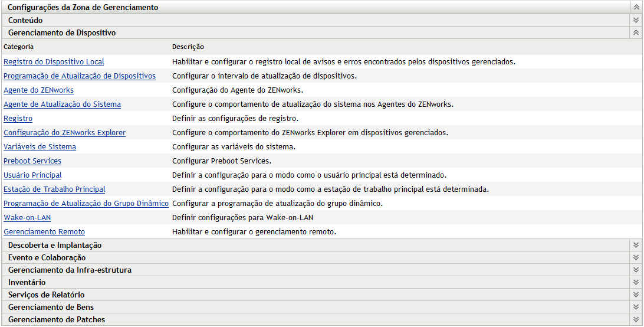Expand the Gerenciamento de Bens section chevron
This screenshot has height=327, width=644.
(x=636, y=308)
